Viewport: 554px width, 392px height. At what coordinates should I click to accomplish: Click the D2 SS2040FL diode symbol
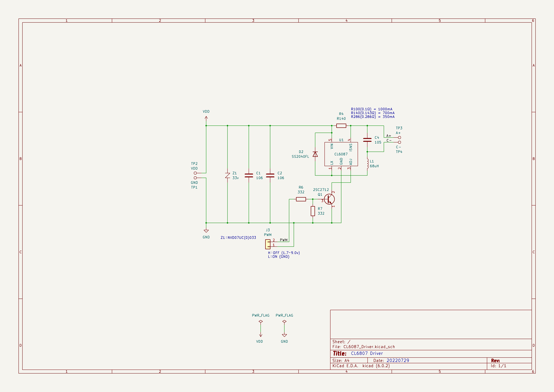315,154
